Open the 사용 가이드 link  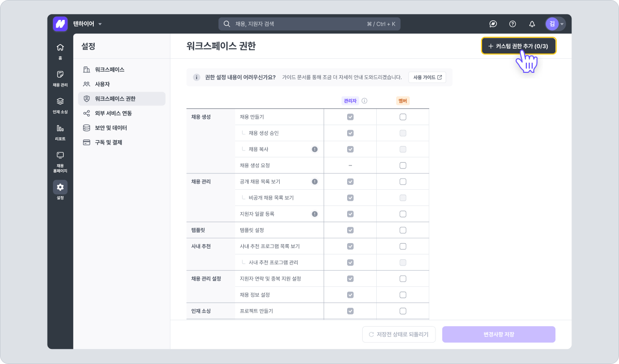tap(427, 77)
